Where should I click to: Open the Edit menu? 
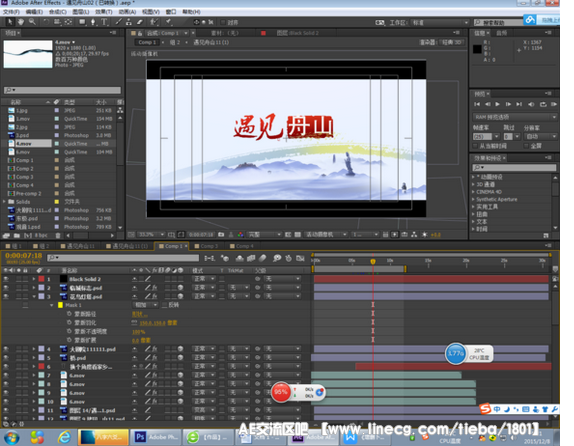(34, 12)
